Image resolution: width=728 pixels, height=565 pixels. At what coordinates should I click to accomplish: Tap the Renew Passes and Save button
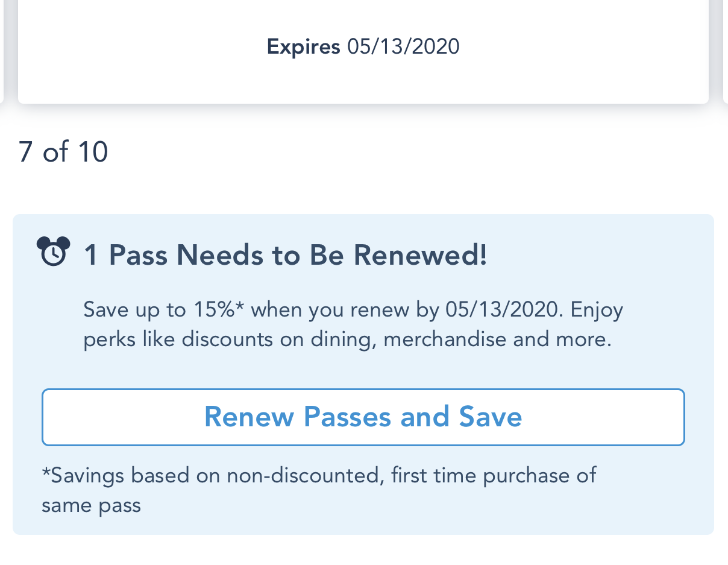pos(363,417)
